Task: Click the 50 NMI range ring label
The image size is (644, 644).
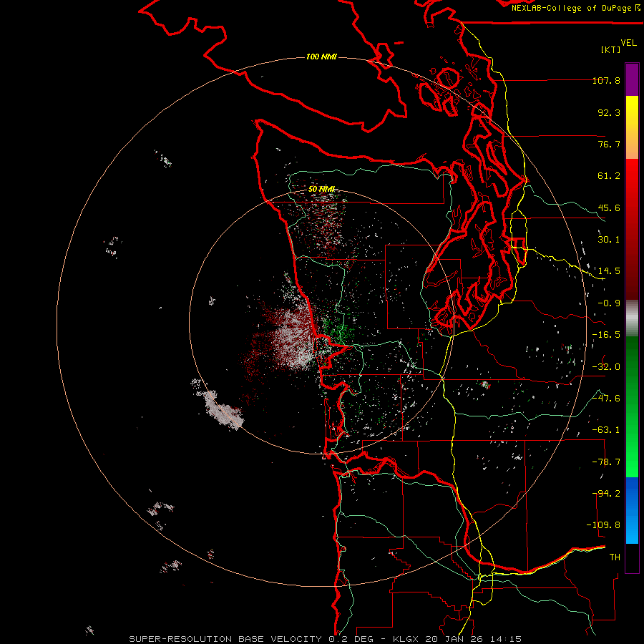Action: pos(321,190)
